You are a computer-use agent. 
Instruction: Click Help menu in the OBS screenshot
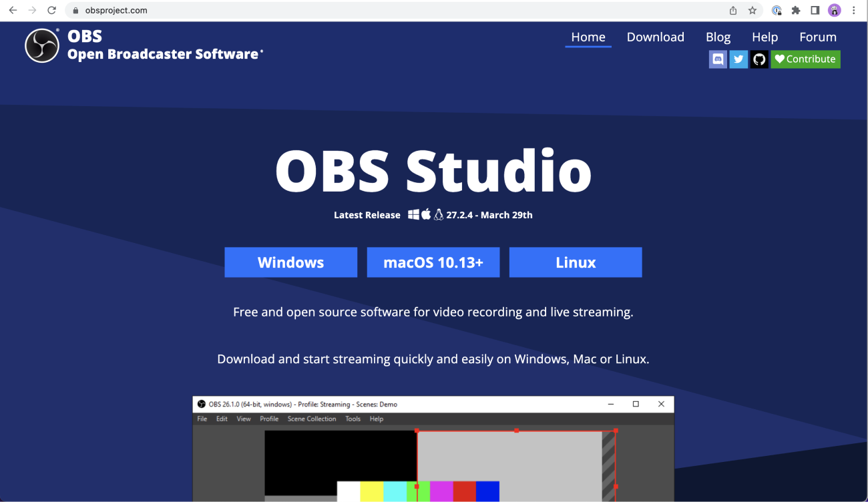(377, 419)
